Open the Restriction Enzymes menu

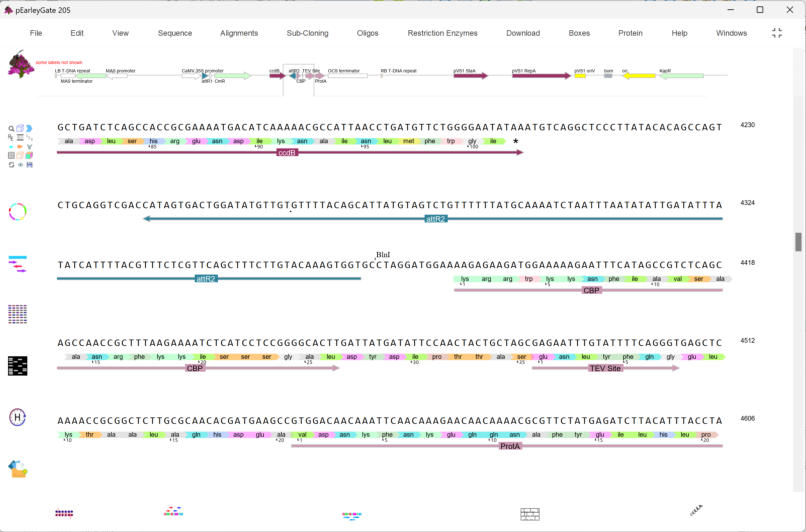(442, 33)
